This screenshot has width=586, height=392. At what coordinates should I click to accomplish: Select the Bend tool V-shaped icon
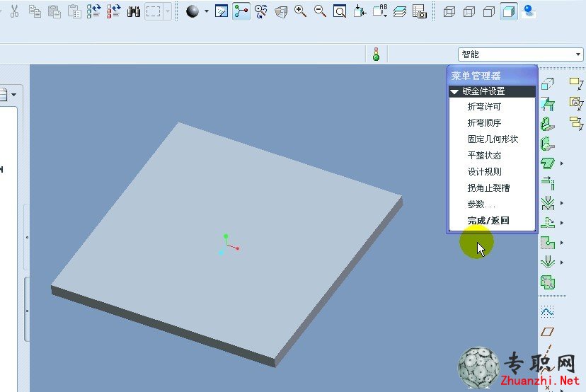pos(548,203)
